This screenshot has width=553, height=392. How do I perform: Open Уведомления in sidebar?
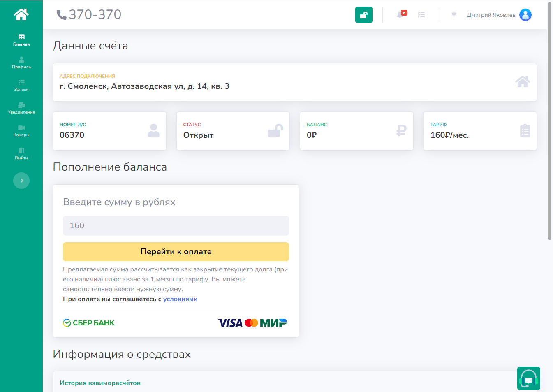tap(21, 108)
